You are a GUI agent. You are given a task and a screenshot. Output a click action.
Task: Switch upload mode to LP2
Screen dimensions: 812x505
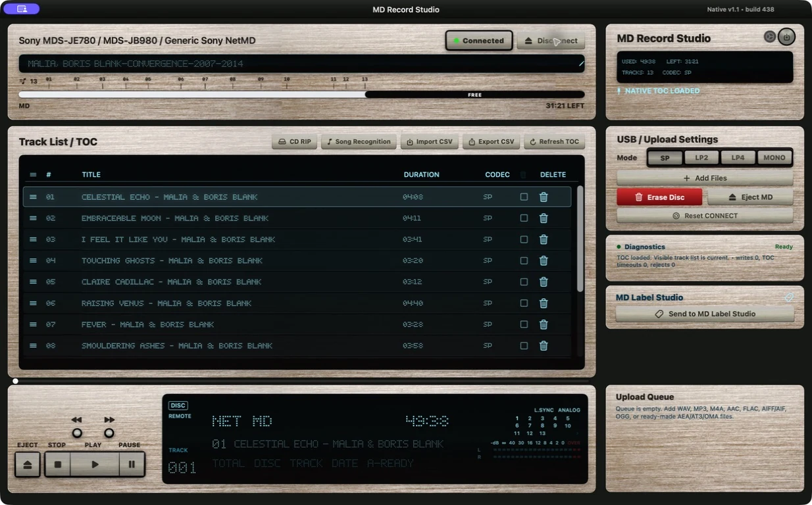[x=701, y=158]
